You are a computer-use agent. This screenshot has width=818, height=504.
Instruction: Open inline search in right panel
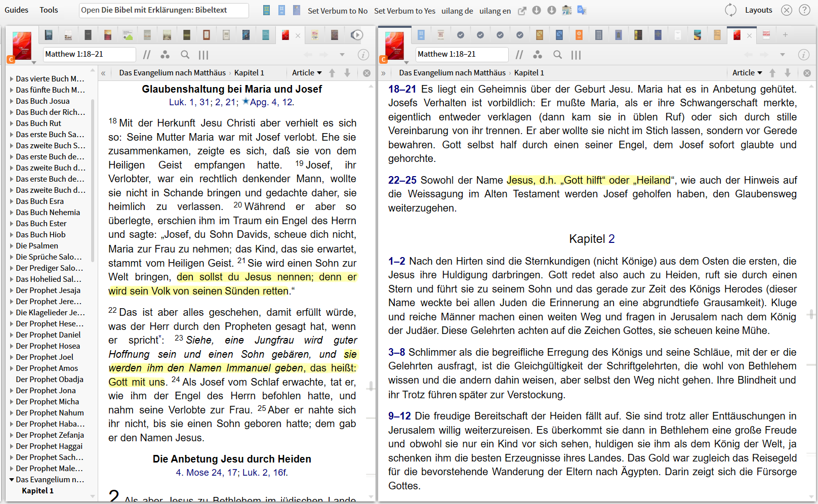coord(558,55)
